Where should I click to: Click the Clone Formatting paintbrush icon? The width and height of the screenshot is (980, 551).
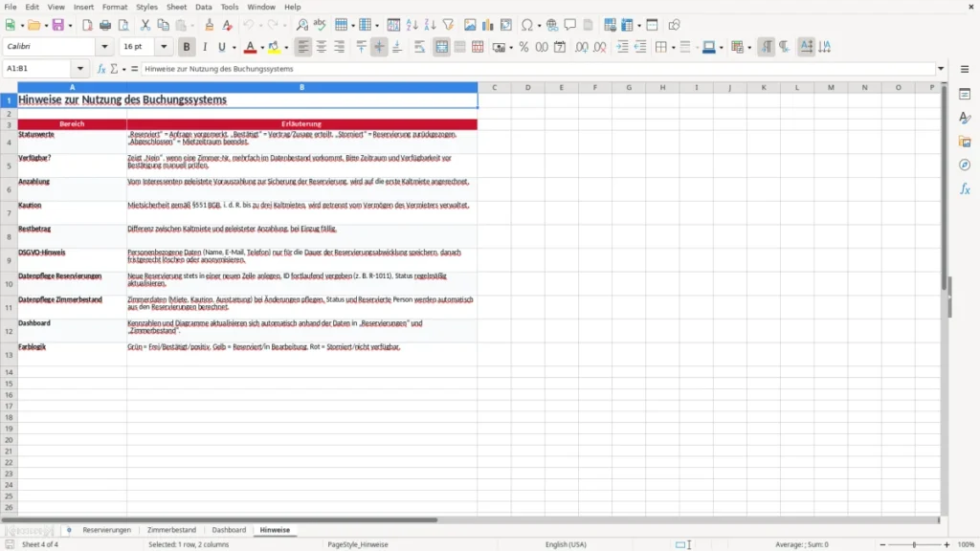[210, 25]
